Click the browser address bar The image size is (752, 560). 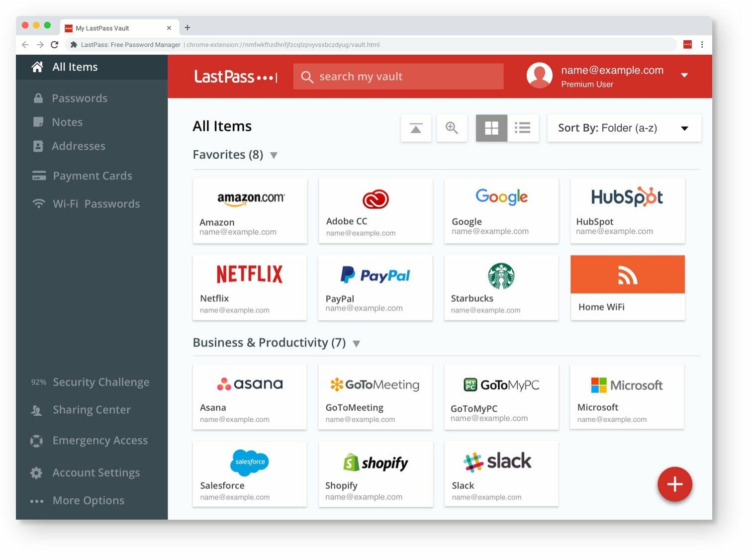click(371, 44)
